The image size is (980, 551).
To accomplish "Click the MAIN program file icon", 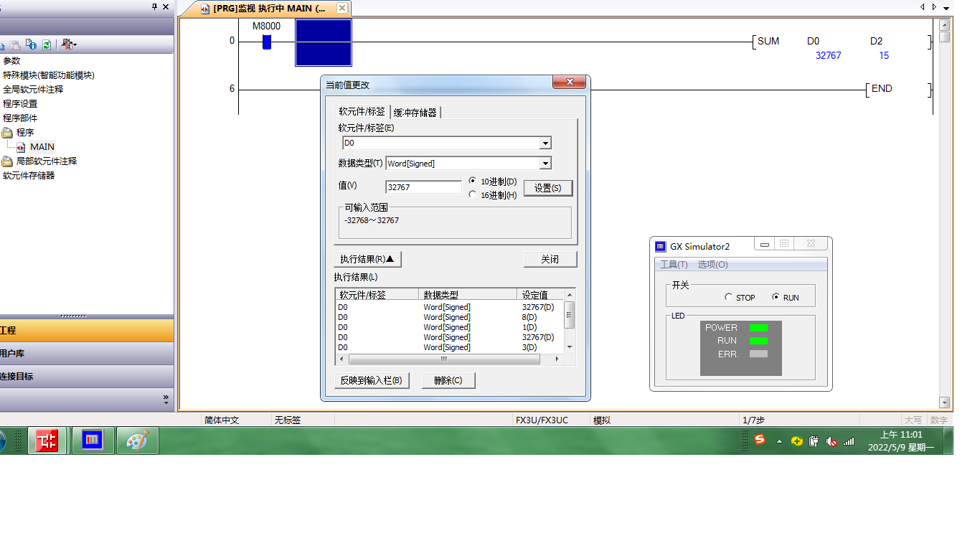I will (21, 147).
